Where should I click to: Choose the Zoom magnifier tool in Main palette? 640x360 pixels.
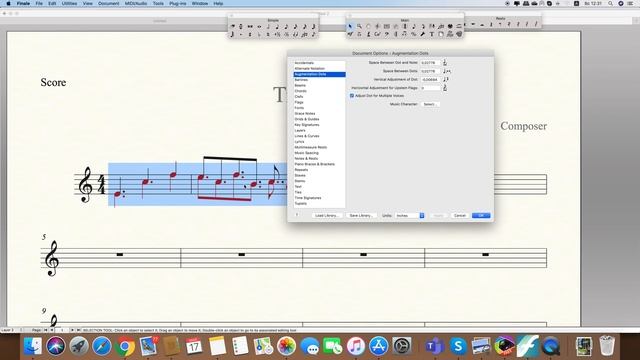pyautogui.click(x=359, y=26)
